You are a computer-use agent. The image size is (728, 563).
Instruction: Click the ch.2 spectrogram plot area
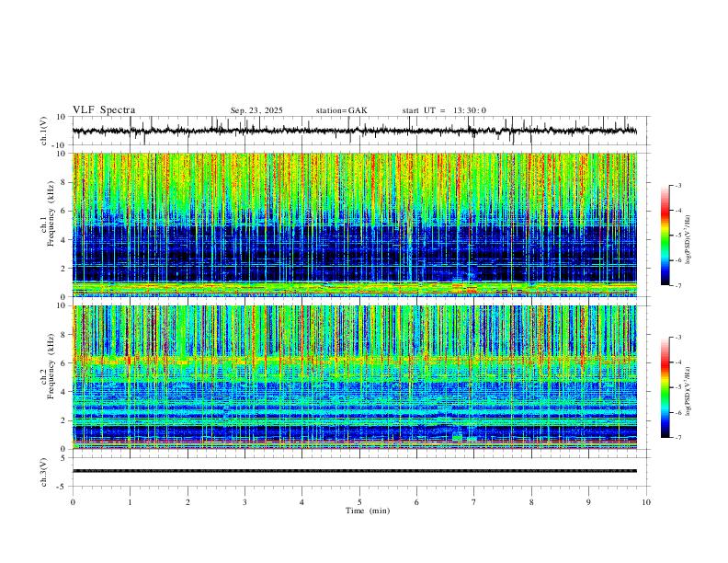click(x=355, y=377)
